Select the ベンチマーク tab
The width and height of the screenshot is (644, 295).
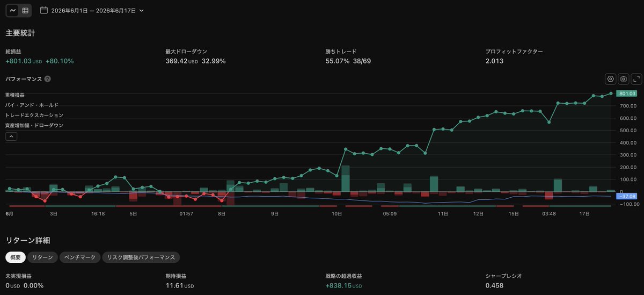80,257
